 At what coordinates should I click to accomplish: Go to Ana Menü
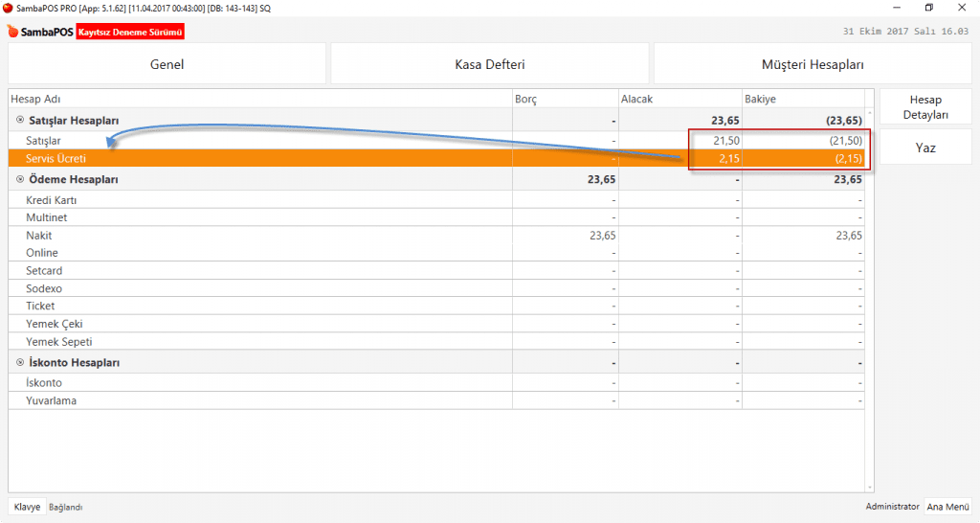click(x=947, y=507)
